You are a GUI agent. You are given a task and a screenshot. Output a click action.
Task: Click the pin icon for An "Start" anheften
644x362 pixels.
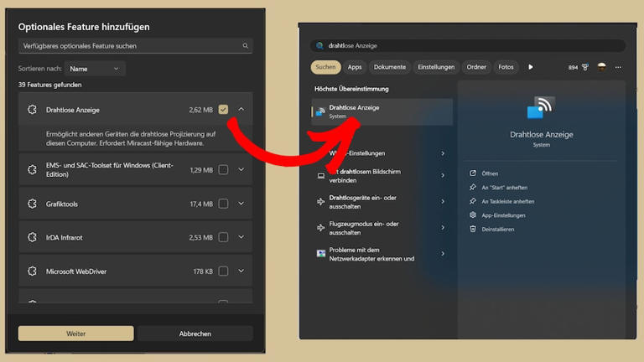[x=473, y=188]
